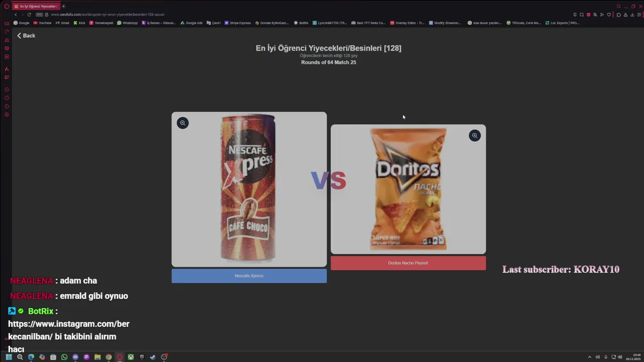Open Opera easy setup sliders icon

(x=639, y=15)
